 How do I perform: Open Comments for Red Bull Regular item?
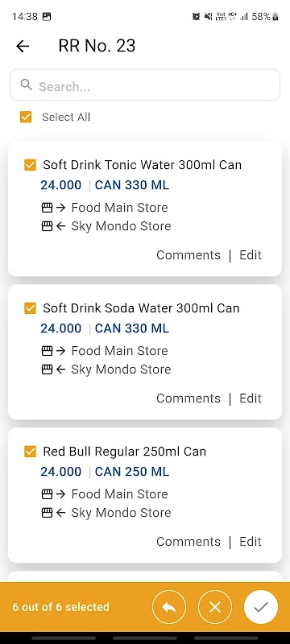188,542
